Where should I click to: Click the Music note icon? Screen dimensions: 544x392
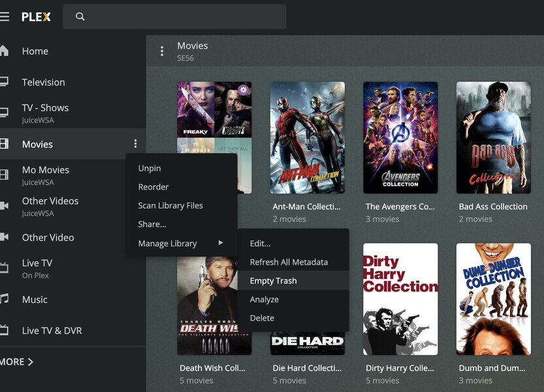(4, 299)
